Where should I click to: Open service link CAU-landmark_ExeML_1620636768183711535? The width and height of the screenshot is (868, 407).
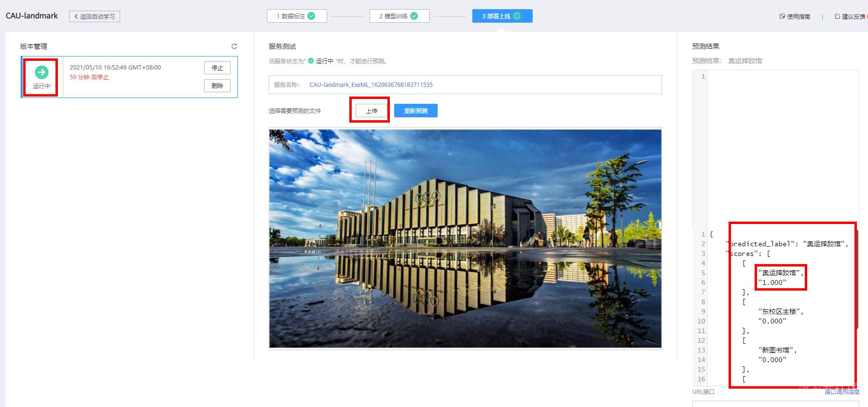pos(371,85)
